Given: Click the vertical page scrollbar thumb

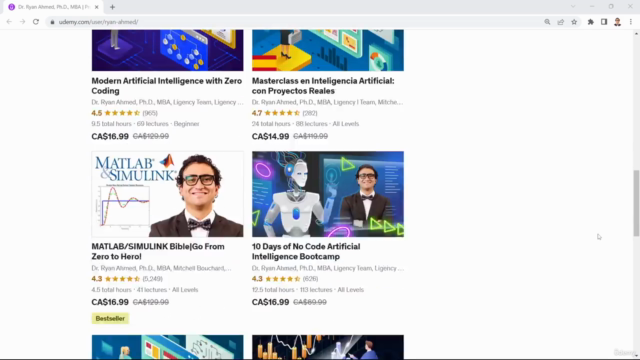Looking at the screenshot, I should tap(636, 203).
